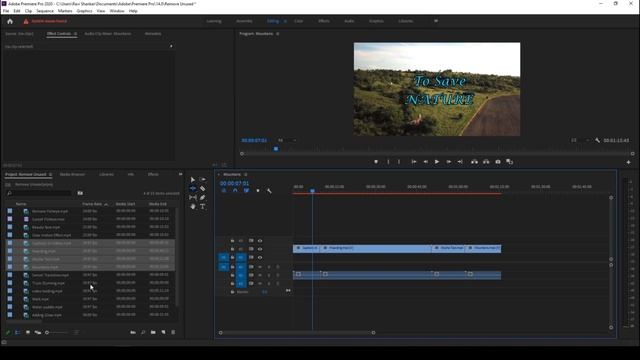Screen dimensions: 640x360
Task: Switch to Media Browser tab
Action: tap(72, 174)
